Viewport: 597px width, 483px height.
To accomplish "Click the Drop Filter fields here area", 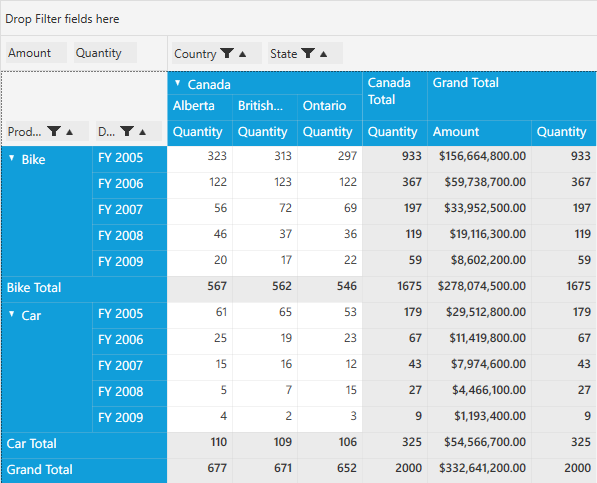I will (298, 18).
